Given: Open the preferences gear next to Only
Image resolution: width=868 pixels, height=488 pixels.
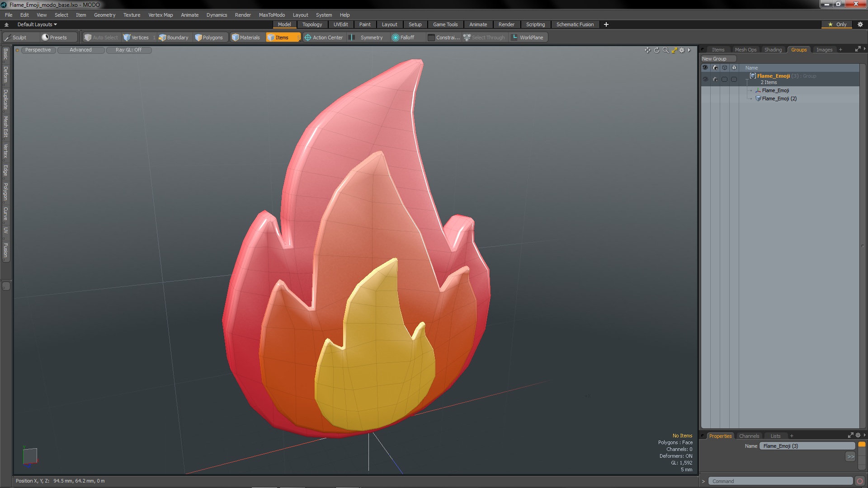Looking at the screenshot, I should tap(860, 24).
